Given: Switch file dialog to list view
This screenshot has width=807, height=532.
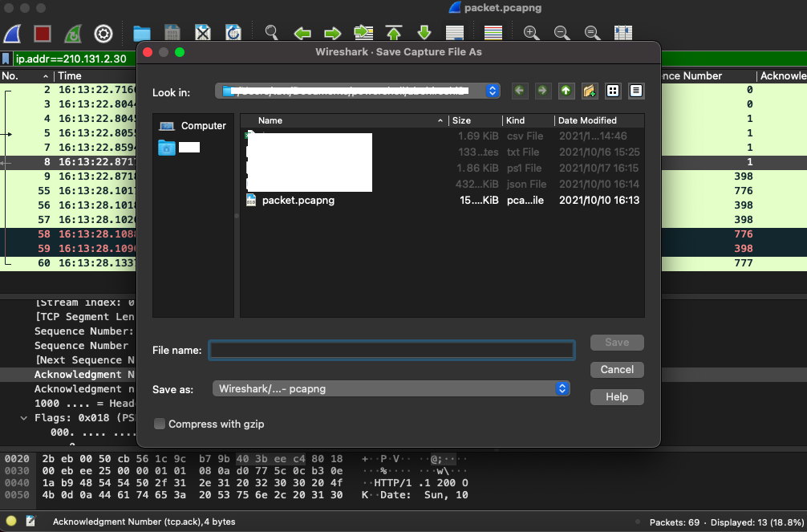Looking at the screenshot, I should (612, 91).
